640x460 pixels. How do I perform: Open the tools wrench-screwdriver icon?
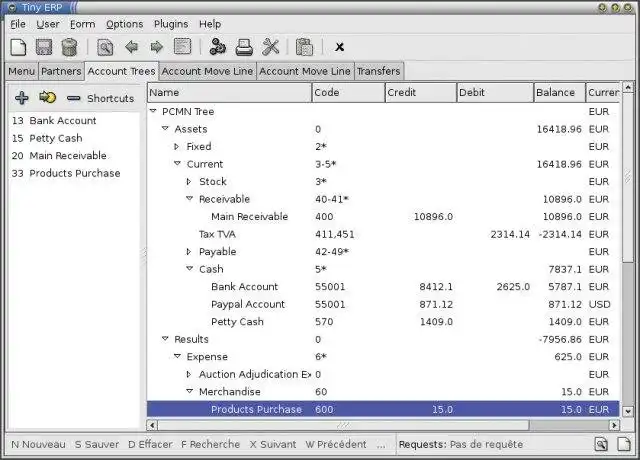point(271,47)
